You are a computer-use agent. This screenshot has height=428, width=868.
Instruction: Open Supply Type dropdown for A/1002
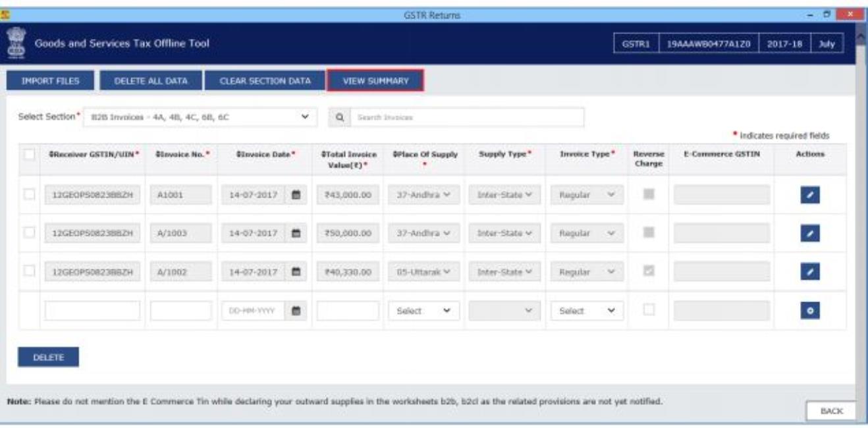pyautogui.click(x=504, y=272)
